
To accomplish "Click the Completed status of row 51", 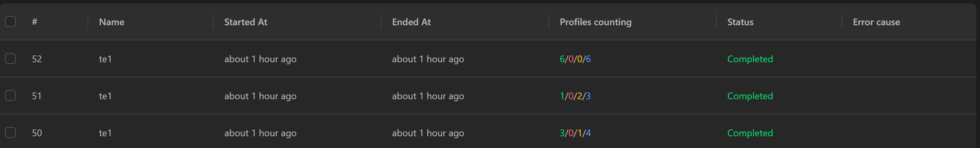I will [x=750, y=96].
